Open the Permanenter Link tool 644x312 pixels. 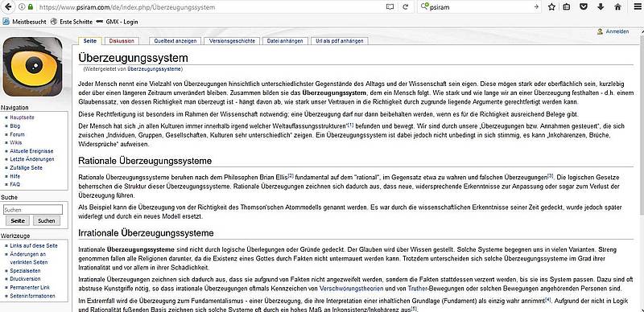click(x=30, y=287)
